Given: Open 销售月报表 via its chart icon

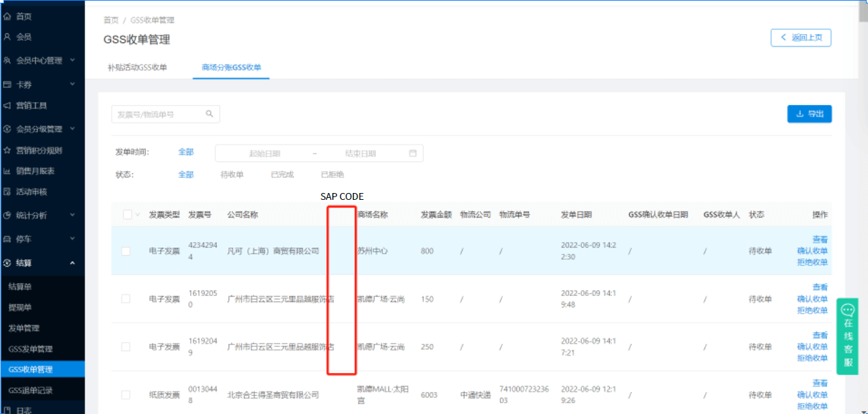Looking at the screenshot, I should click(7, 171).
